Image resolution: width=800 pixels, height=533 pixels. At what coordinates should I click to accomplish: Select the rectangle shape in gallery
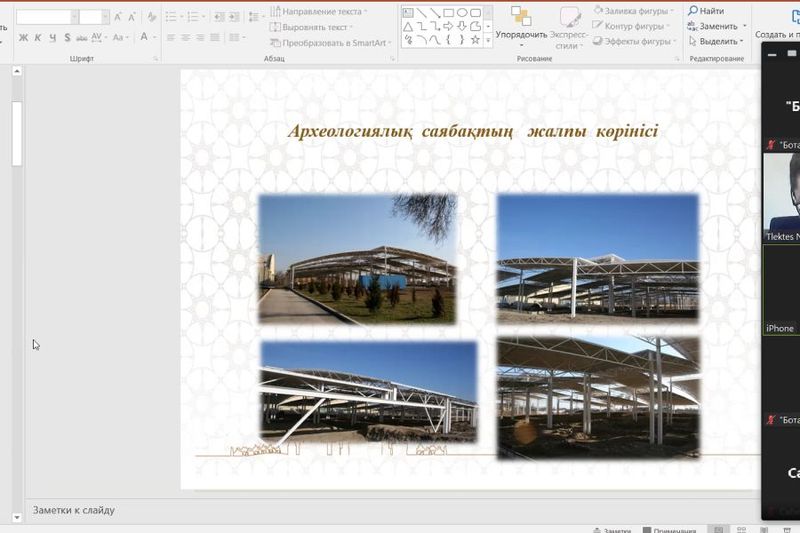[x=449, y=13]
